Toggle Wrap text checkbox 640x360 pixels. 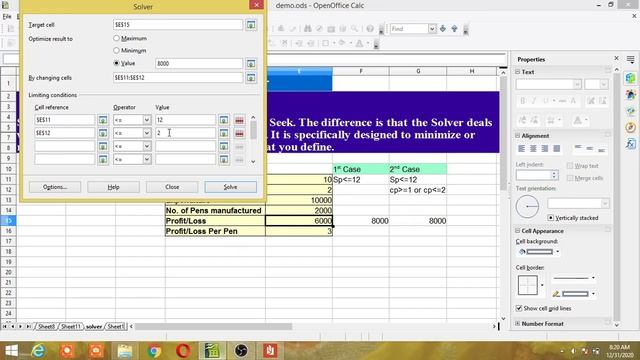(570, 166)
